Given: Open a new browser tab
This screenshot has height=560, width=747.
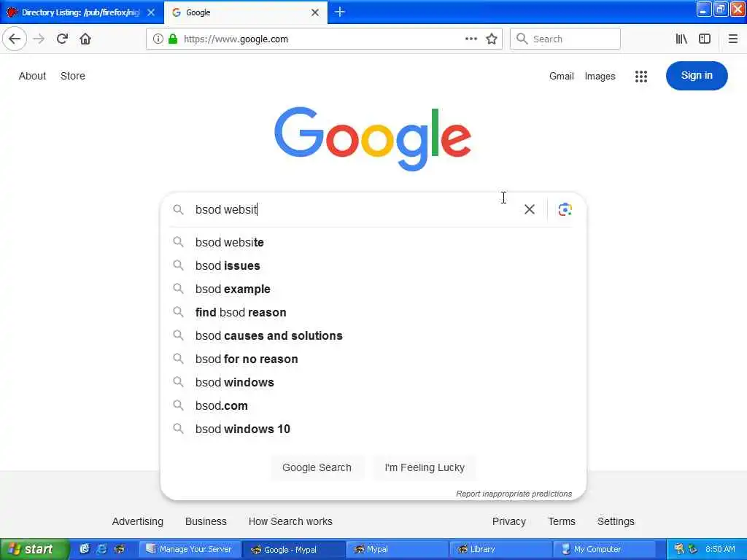Looking at the screenshot, I should (340, 12).
